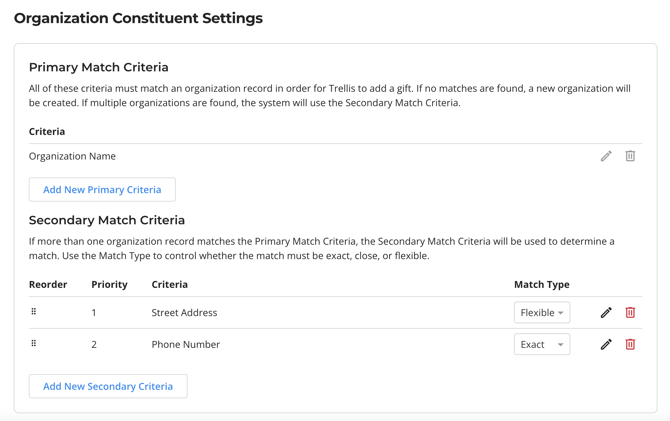The height and width of the screenshot is (421, 670).
Task: Click the Secondary Match Criteria heading
Action: click(107, 220)
